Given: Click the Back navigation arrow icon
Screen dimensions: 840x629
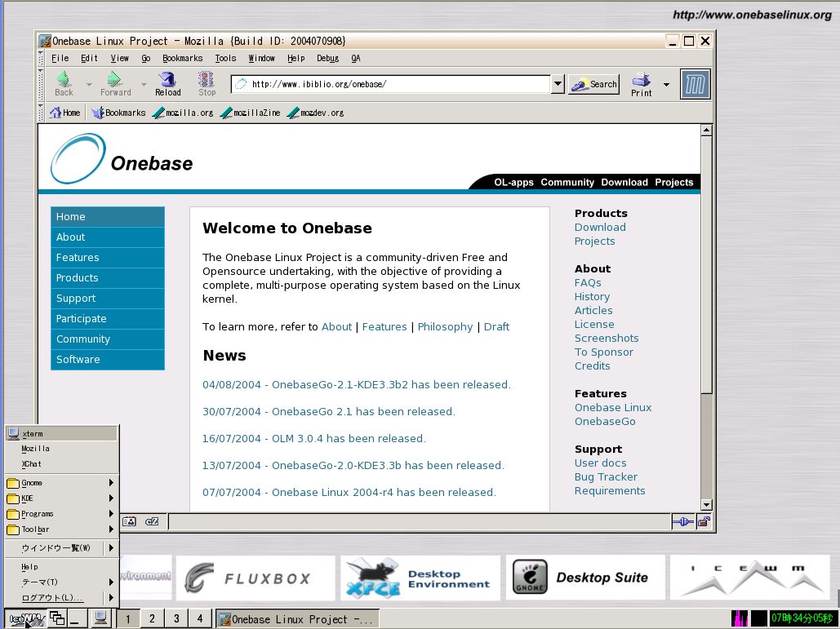Looking at the screenshot, I should [64, 79].
